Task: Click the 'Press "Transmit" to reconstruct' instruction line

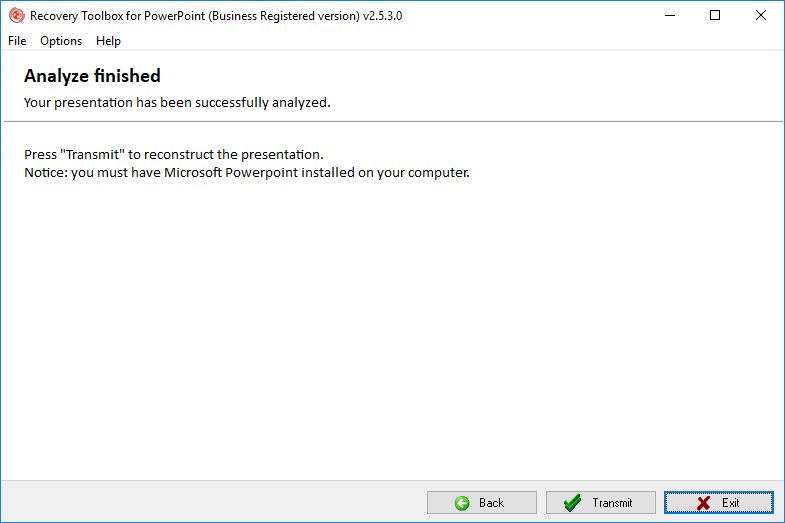Action: point(174,154)
